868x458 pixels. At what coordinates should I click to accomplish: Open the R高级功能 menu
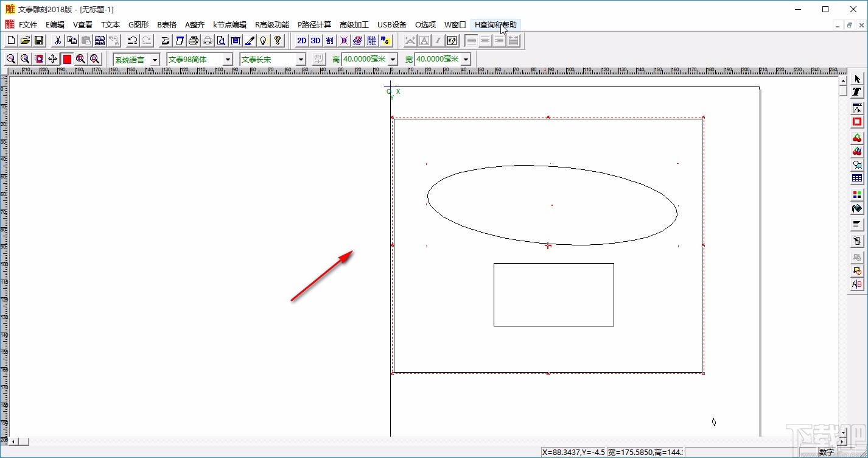[x=272, y=25]
